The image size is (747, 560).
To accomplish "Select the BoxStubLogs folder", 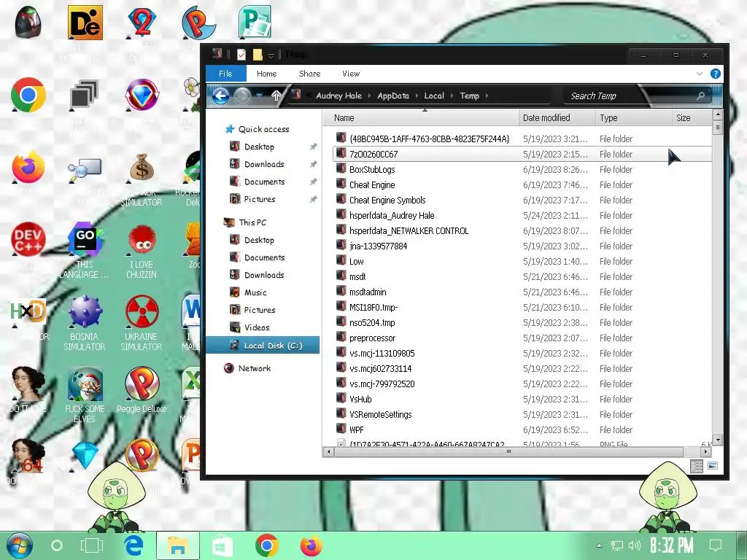I will (372, 169).
